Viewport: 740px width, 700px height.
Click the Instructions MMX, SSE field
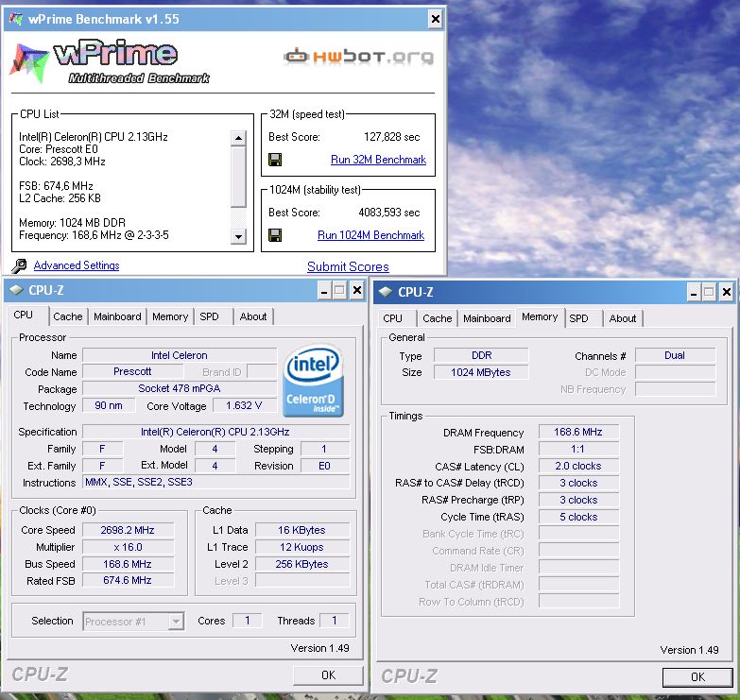[216, 482]
